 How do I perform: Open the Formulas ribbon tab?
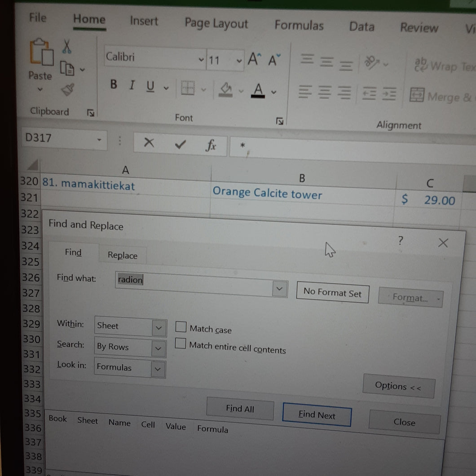[x=299, y=25]
